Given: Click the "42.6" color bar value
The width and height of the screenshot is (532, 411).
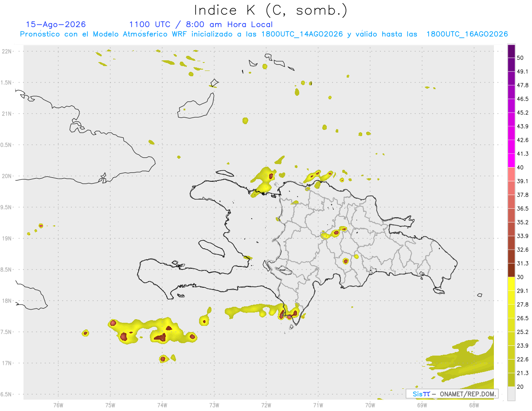Looking at the screenshot, I should pos(523,140).
